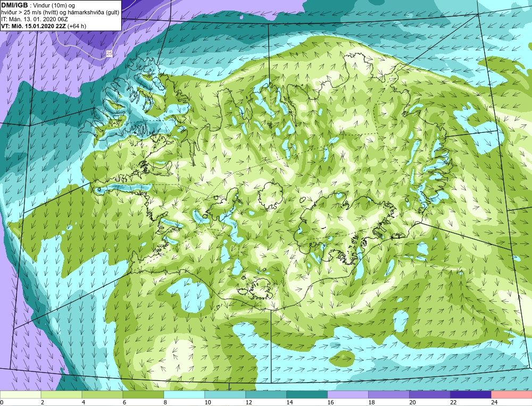532x406 pixels.
Task: Click the legend value label 2
Action: point(43,402)
